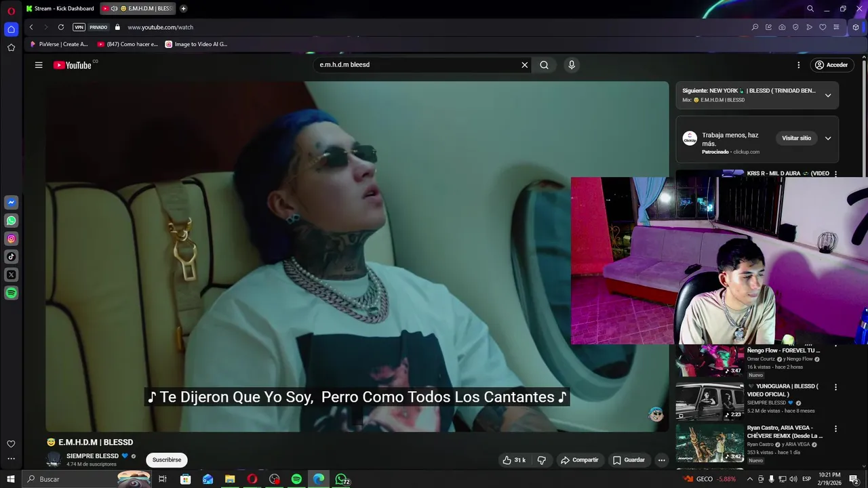Open options for YUNOGUARA video
The height and width of the screenshot is (488, 868).
click(835, 387)
